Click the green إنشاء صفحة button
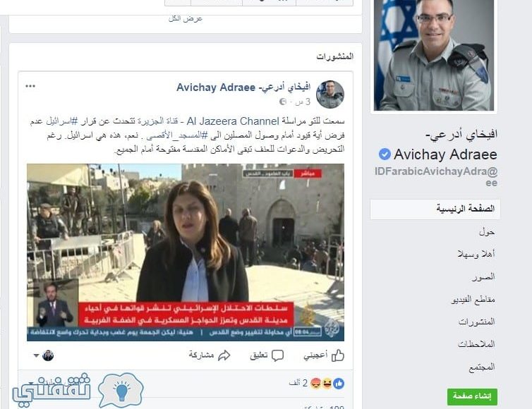The image size is (532, 409). pyautogui.click(x=472, y=396)
